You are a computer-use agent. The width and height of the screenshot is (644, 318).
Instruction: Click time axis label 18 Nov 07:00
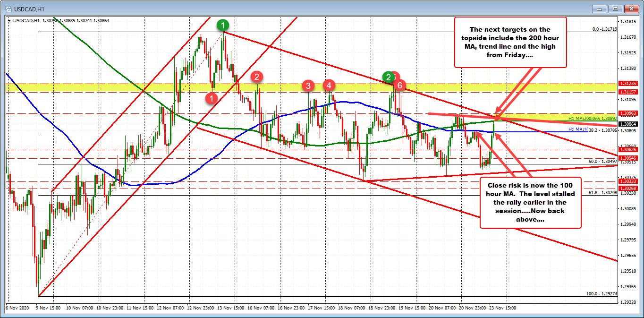(352, 307)
